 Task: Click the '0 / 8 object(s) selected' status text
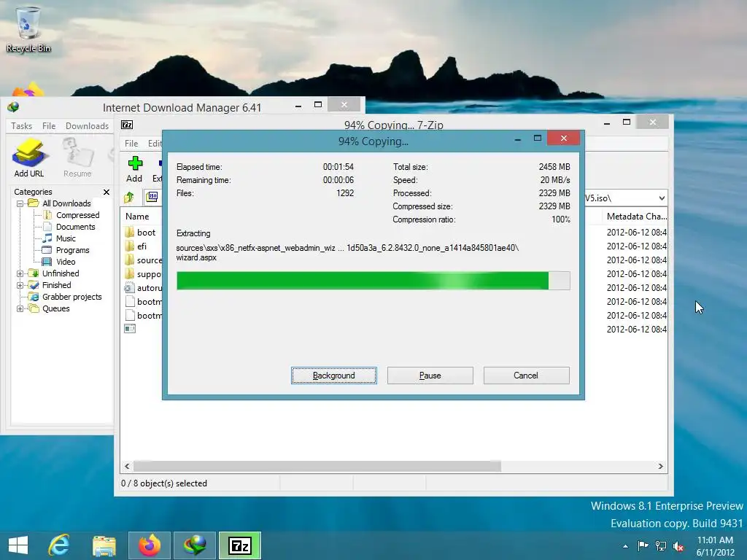point(164,483)
